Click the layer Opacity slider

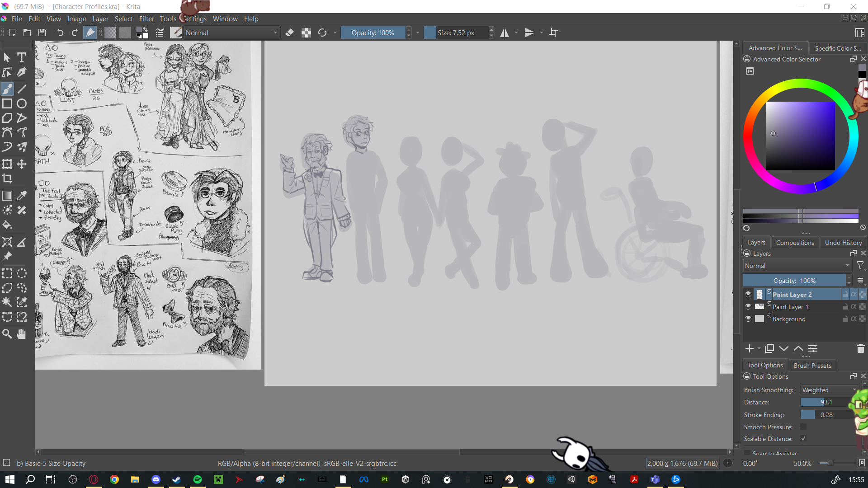[x=794, y=281]
